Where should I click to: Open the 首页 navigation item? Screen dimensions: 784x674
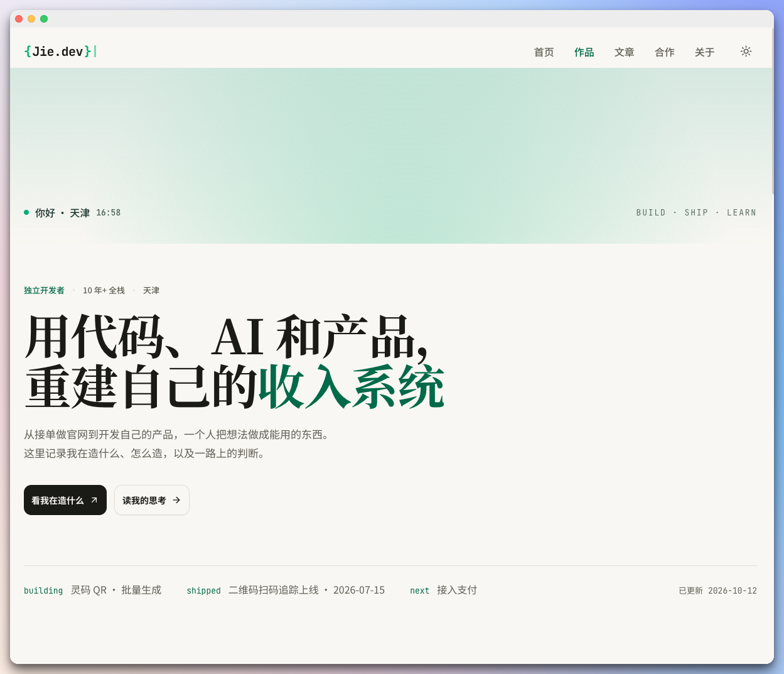[x=544, y=52]
